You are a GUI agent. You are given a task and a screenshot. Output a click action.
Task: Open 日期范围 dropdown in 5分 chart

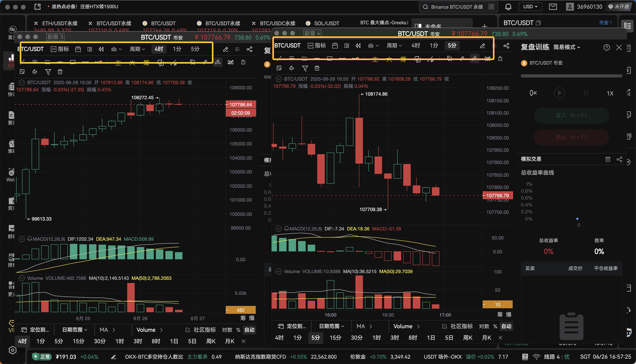(x=332, y=326)
